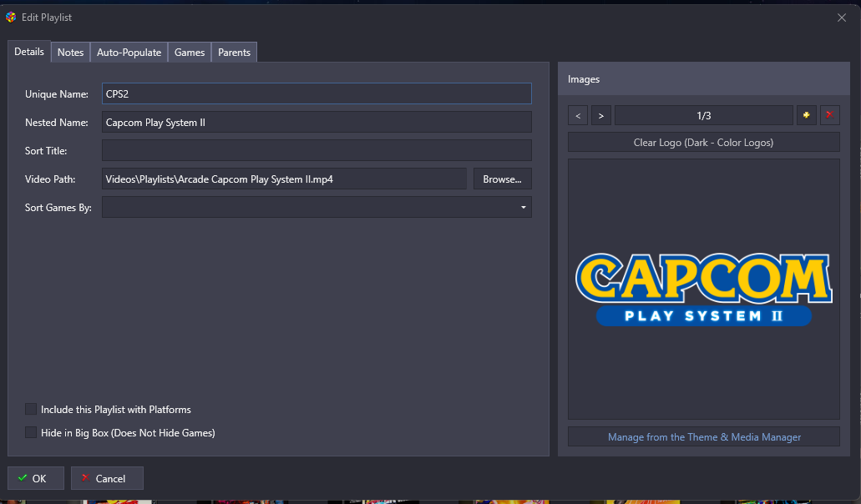Click the Capcom Play System II logo
Viewport: 861px width, 504px height.
[703, 289]
